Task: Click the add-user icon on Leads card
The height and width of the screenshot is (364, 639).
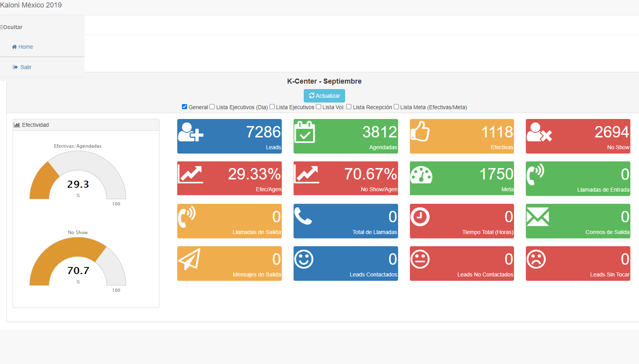Action: 191,132
